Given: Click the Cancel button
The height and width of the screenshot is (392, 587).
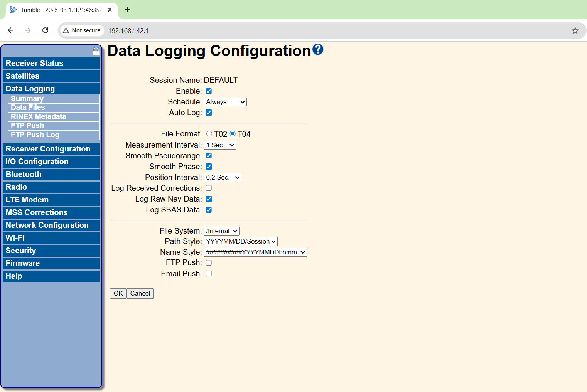Looking at the screenshot, I should (140, 293).
